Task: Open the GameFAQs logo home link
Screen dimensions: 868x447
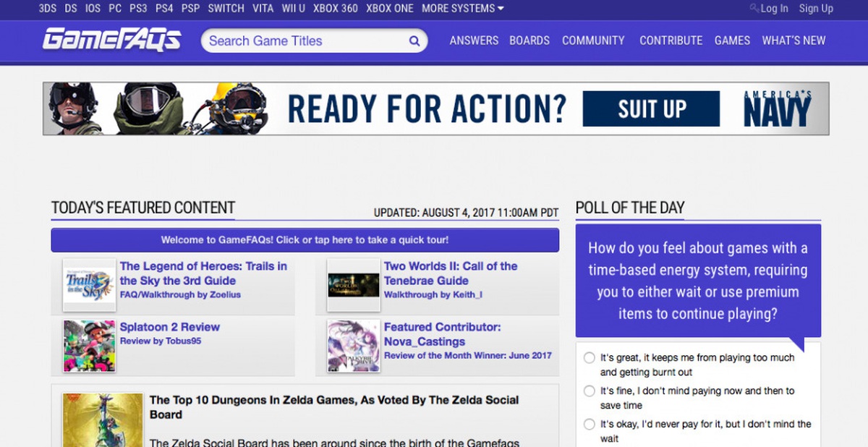Action: [x=112, y=40]
